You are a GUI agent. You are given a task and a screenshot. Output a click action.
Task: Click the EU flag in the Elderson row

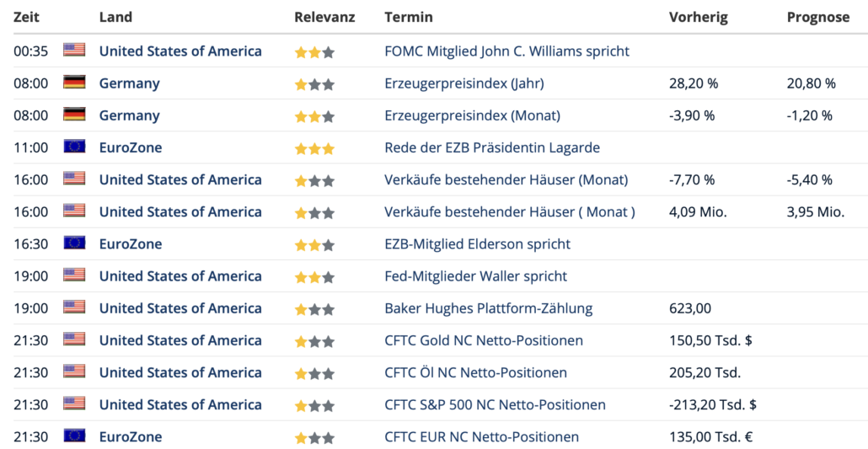pyautogui.click(x=74, y=243)
